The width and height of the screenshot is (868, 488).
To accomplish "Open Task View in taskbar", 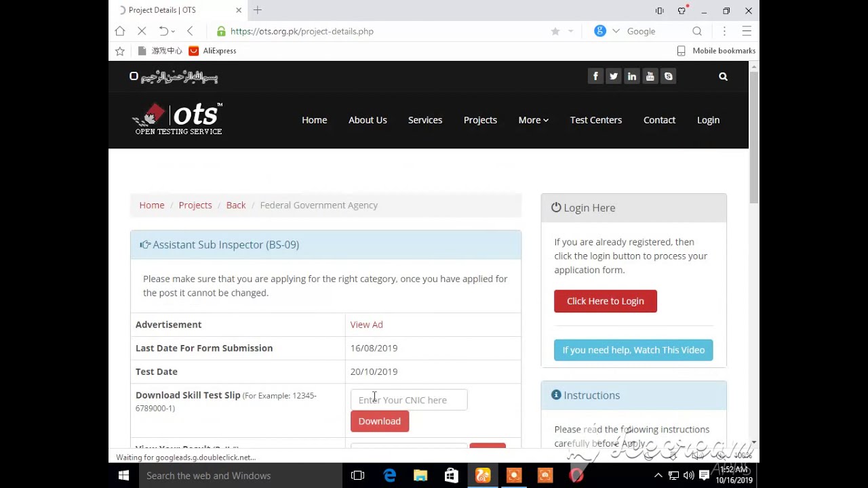I will 358,476.
